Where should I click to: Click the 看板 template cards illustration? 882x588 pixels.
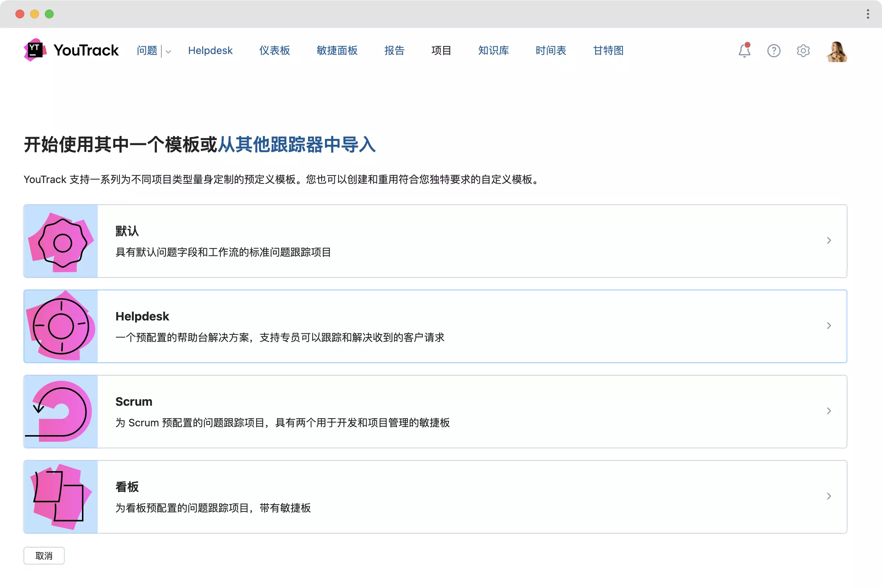tap(61, 496)
